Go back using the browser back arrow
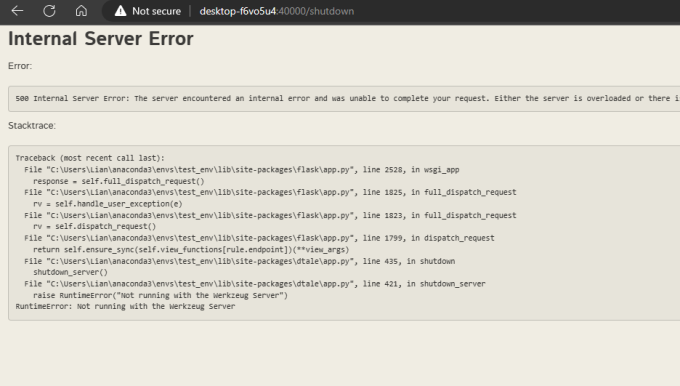 pyautogui.click(x=17, y=11)
